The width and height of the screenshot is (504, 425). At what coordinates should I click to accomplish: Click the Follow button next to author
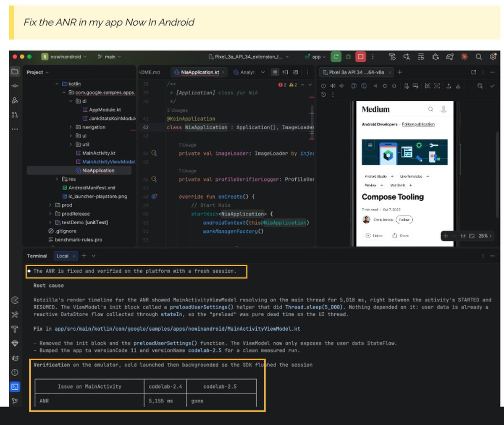(x=404, y=220)
